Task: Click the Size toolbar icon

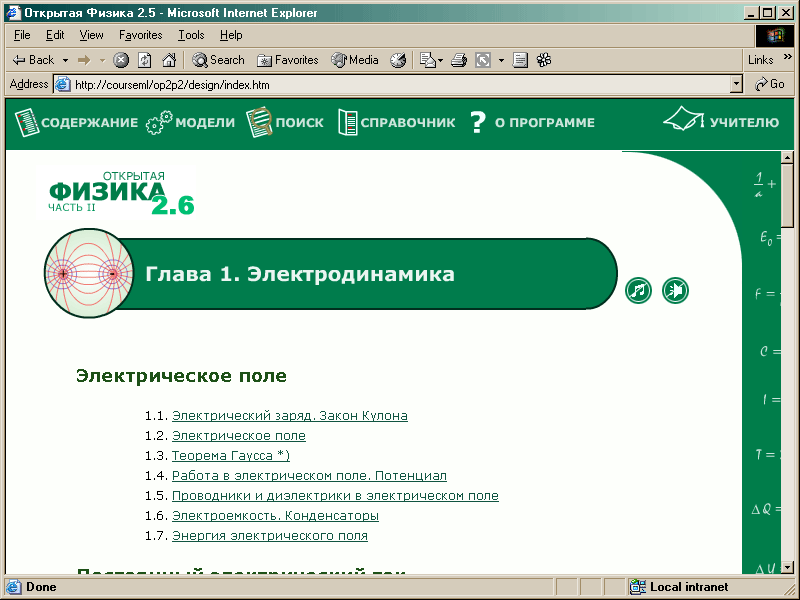Action: coord(483,60)
